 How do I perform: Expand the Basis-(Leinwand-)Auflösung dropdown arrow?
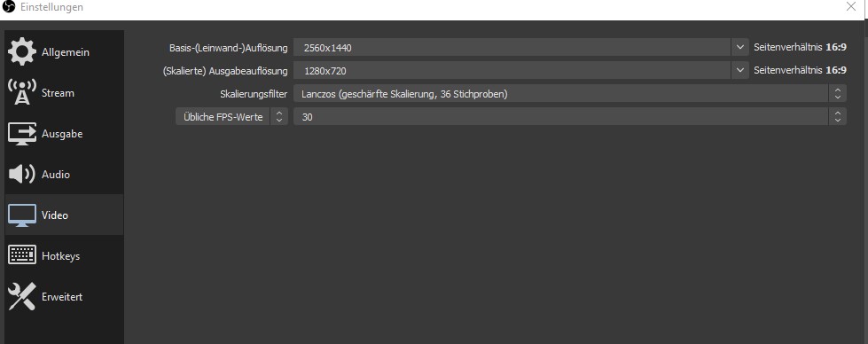pos(740,48)
